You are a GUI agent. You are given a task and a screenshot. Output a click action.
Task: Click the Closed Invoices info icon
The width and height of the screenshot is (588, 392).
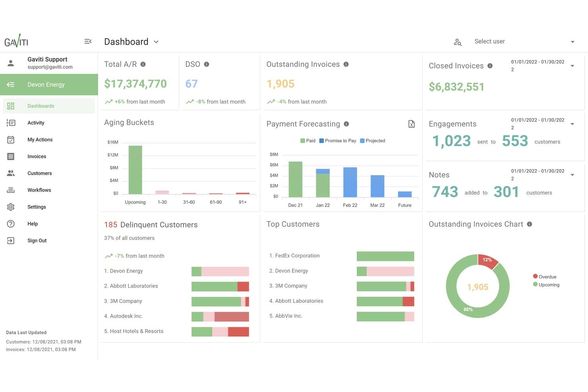point(490,66)
